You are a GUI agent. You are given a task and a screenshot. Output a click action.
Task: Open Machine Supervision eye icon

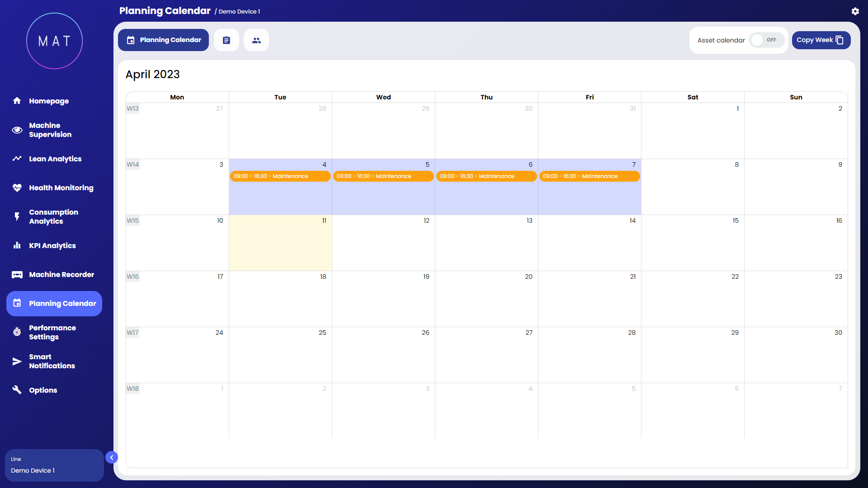pos(17,130)
